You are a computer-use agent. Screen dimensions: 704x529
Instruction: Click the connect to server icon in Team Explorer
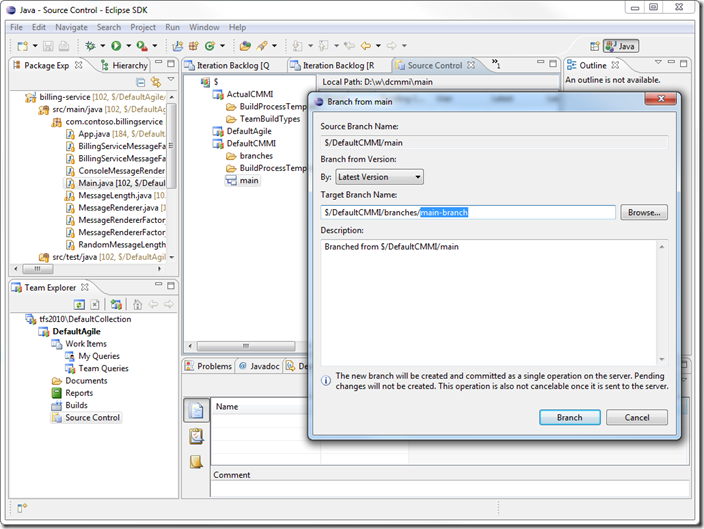tap(116, 304)
